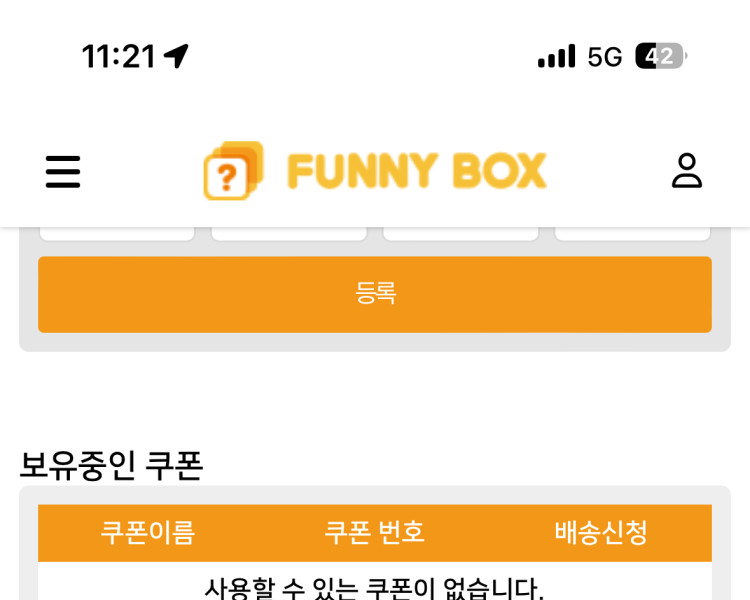Tap the fourth coupon code input box
Screen dimensions: 750x600
coord(633,233)
